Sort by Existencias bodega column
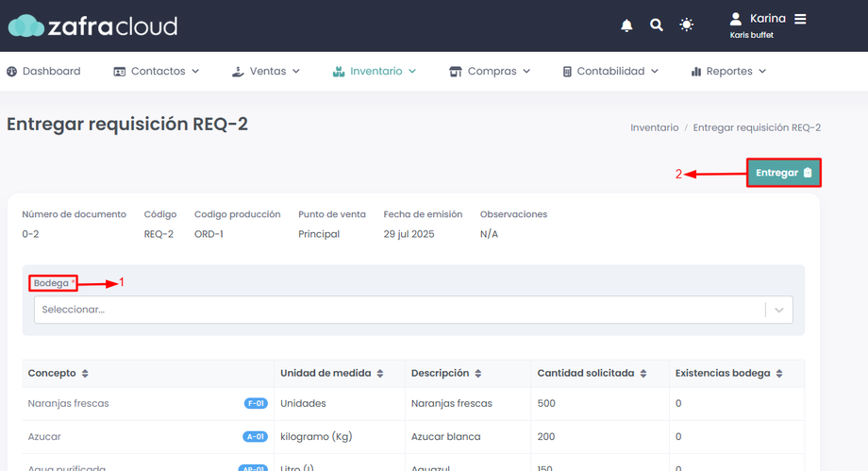 (779, 374)
